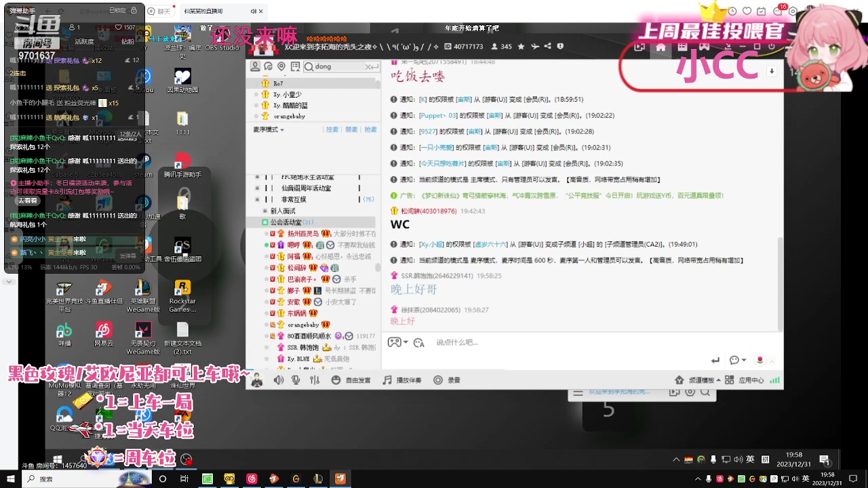Image resolution: width=868 pixels, height=488 pixels.
Task: Collapse the 公会活动室 channel group
Action: (x=265, y=222)
